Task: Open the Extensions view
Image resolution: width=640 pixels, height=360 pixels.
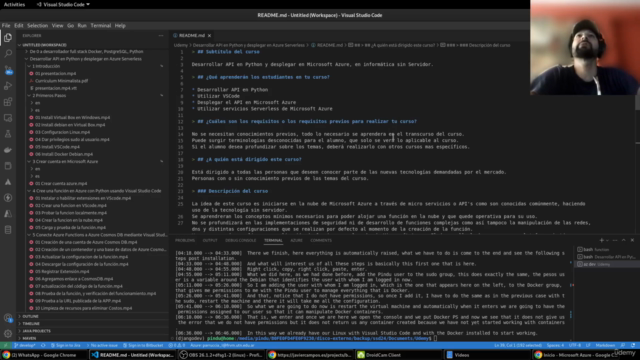Action: tap(8, 102)
